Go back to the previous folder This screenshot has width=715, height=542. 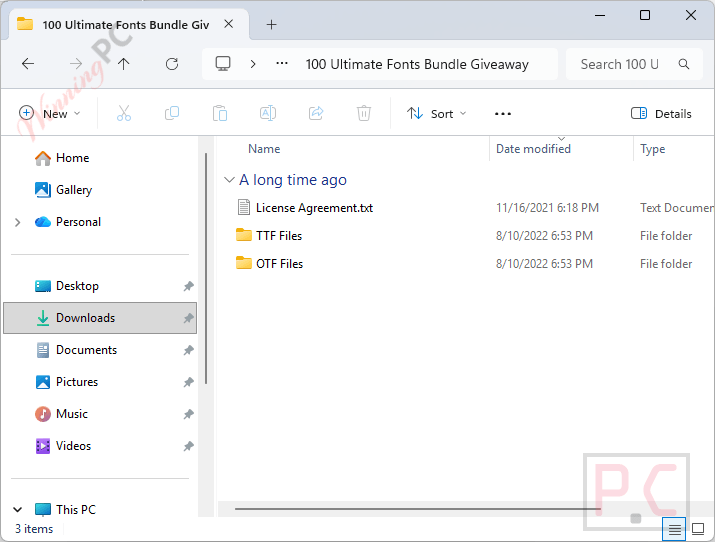28,64
